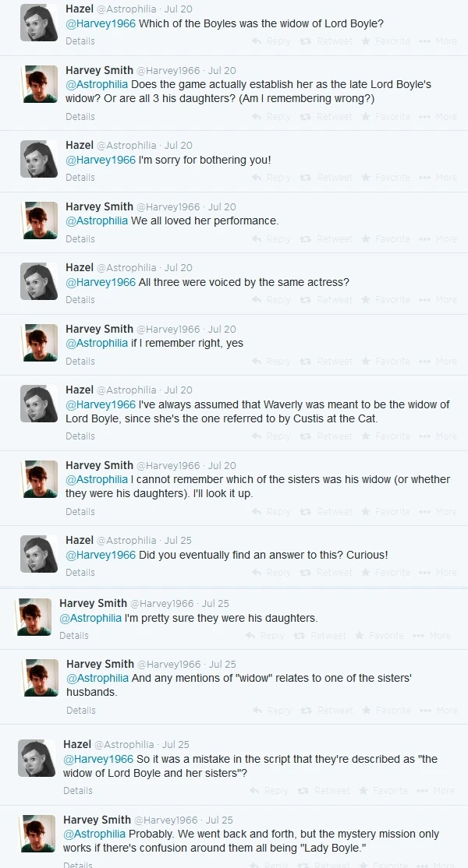Reply to "Did you eventually find an answer" tweet
The width and height of the screenshot is (468, 868).
(271, 573)
